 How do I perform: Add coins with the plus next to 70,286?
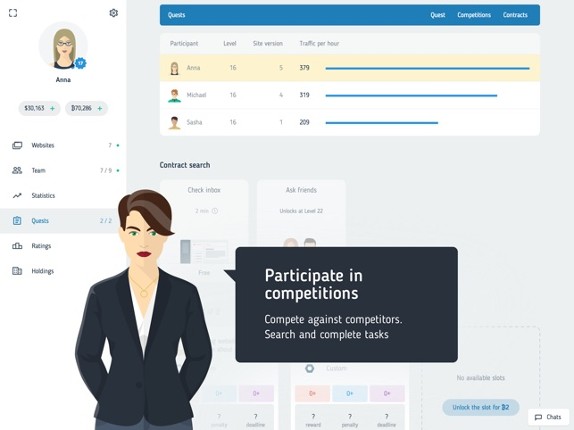(x=100, y=108)
